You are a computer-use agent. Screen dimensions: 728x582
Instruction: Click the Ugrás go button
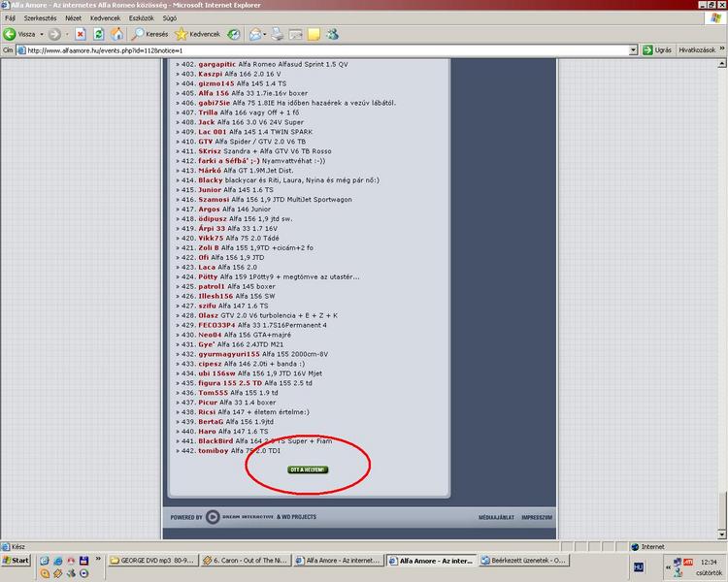tap(657, 49)
